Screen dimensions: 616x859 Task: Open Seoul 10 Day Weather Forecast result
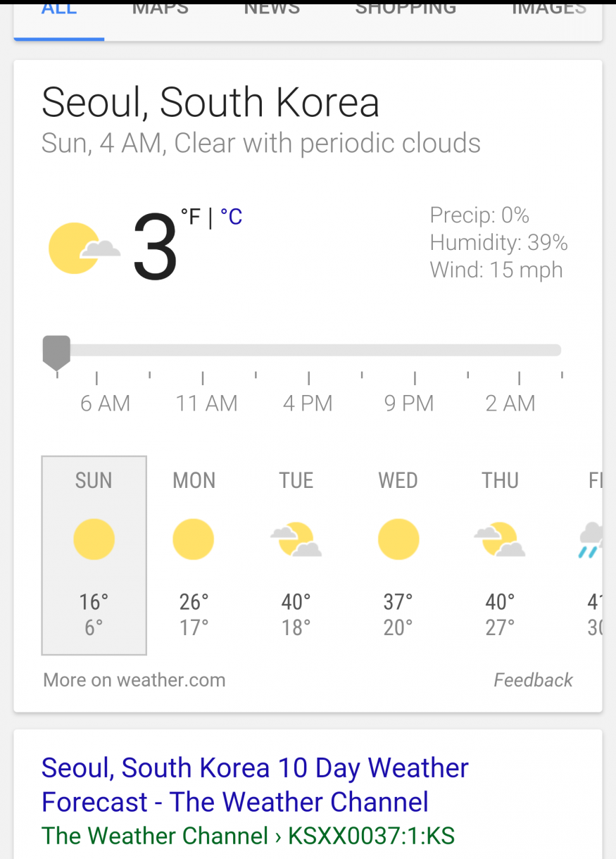(x=255, y=784)
